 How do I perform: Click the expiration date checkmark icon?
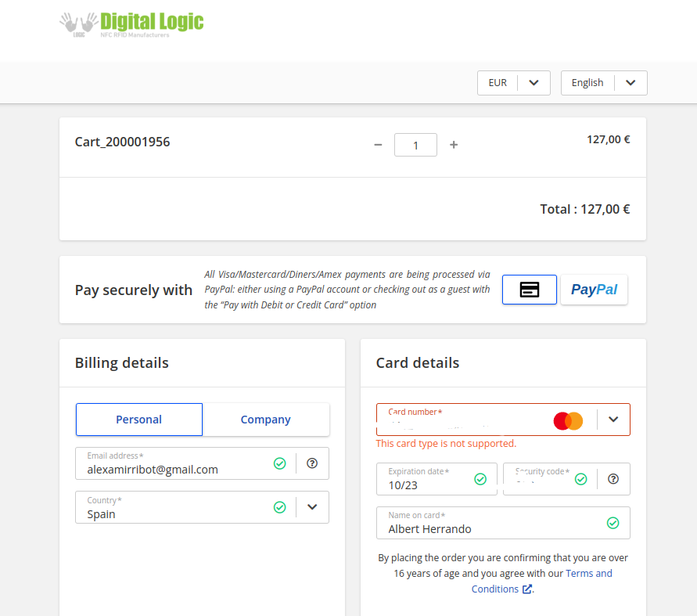click(x=480, y=479)
